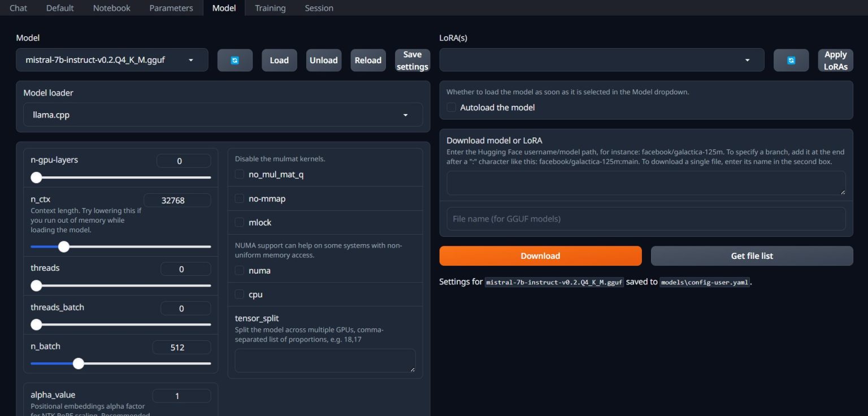Click the refresh icon beside the Model dropdown
Viewport: 868px width, 416px height.
(235, 60)
